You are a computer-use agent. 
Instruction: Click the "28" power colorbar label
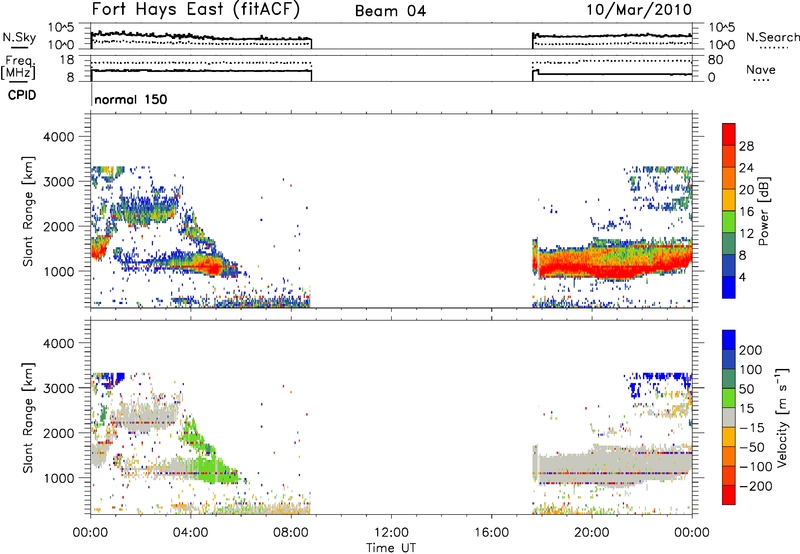746,146
